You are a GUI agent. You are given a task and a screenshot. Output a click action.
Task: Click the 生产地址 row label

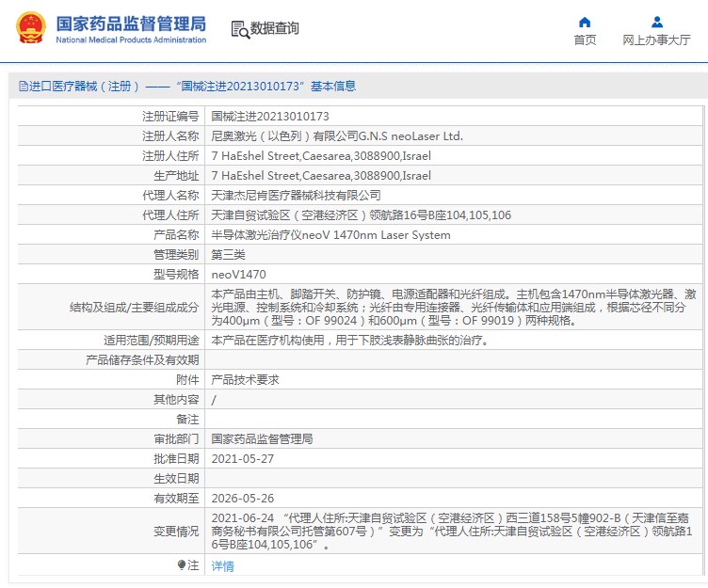[x=176, y=176]
